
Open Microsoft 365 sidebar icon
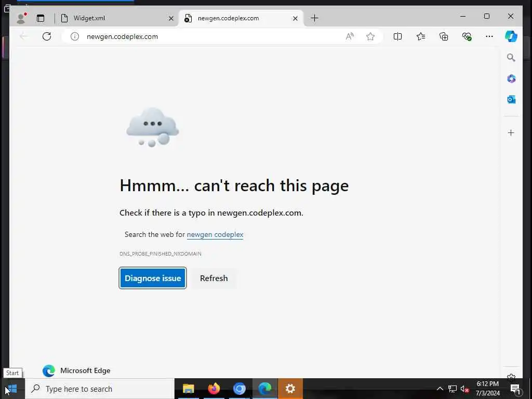pos(511,79)
